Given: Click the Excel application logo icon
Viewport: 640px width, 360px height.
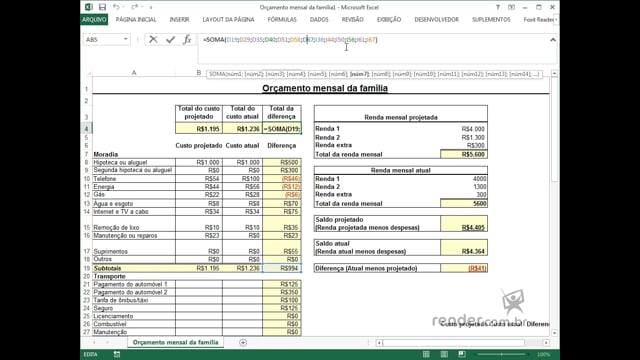Looking at the screenshot, I should click(x=89, y=7).
